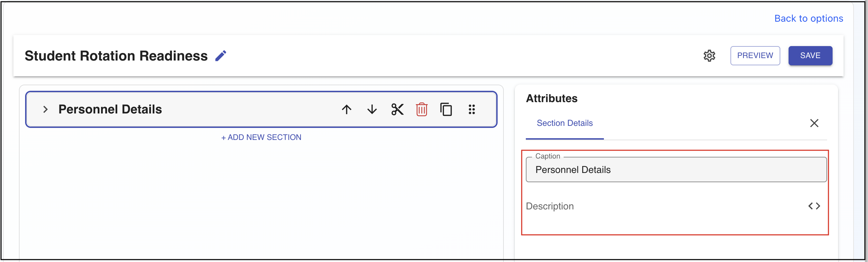Delete the Personnel Details section

point(422,110)
